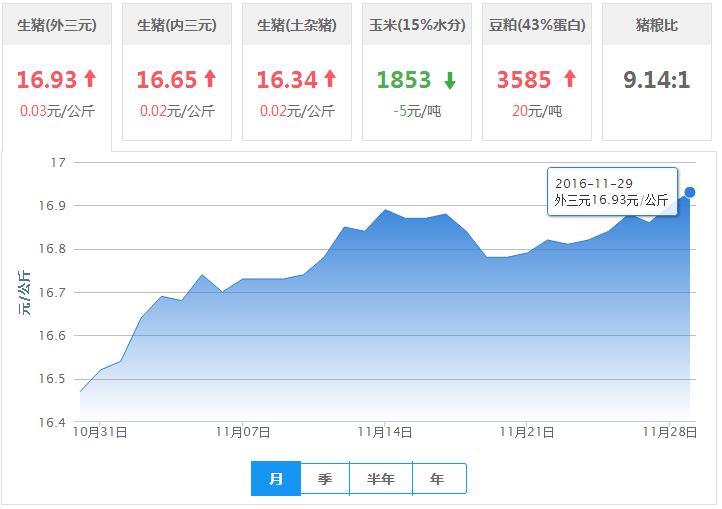Click the 16.9 y-axis label
Viewport: 722px width, 509px height.
click(x=52, y=206)
